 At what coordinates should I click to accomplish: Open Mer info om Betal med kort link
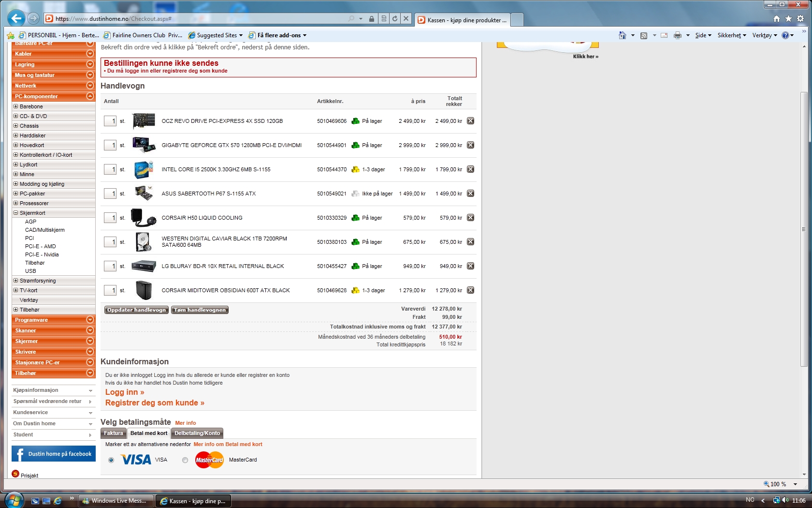coord(228,444)
